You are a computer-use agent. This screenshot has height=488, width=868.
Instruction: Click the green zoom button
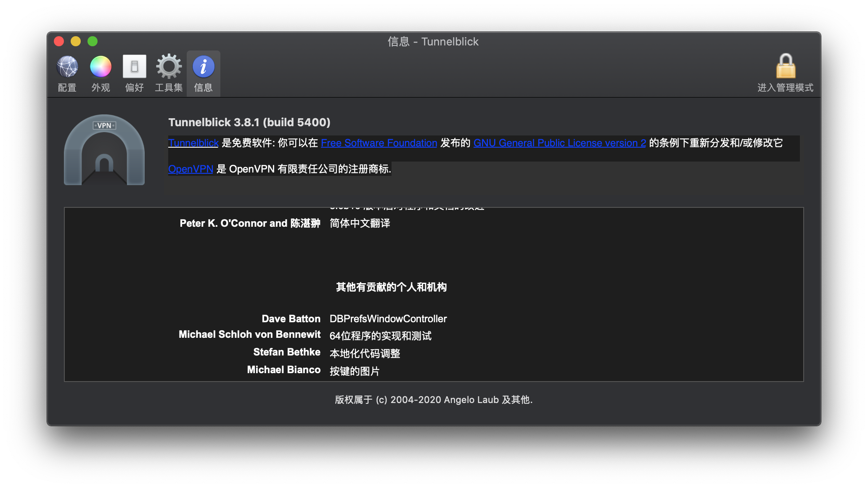click(x=93, y=41)
